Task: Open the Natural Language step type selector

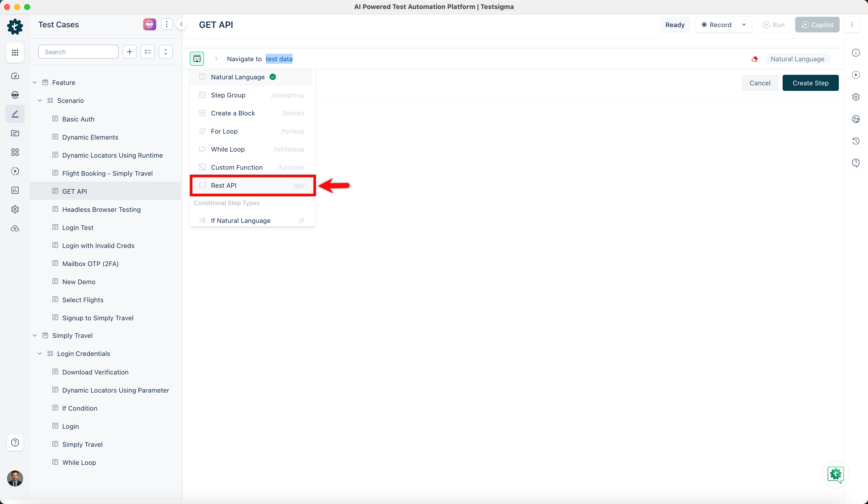Action: (x=797, y=59)
